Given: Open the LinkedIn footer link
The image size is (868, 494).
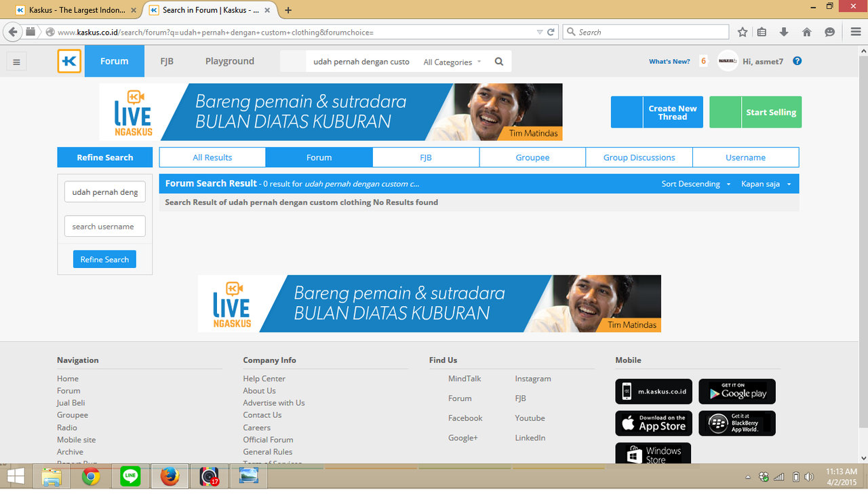Looking at the screenshot, I should (x=530, y=438).
